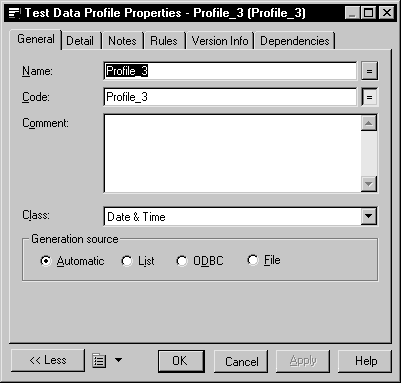
Task: Click inside the Comment text area
Action: 232,153
